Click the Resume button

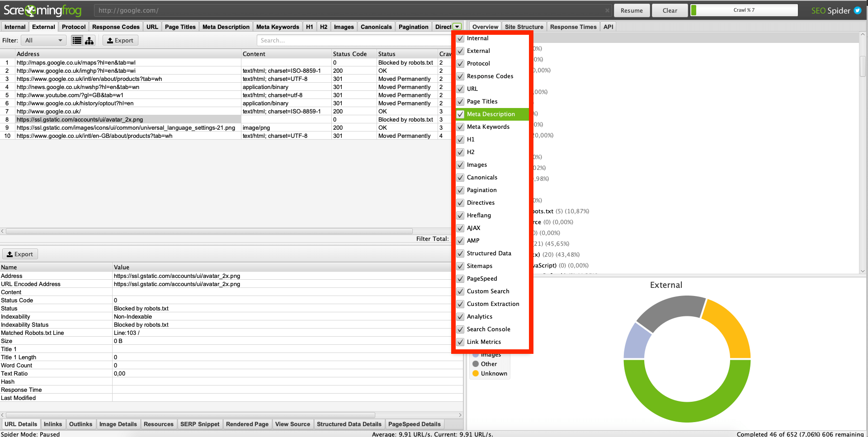(632, 10)
